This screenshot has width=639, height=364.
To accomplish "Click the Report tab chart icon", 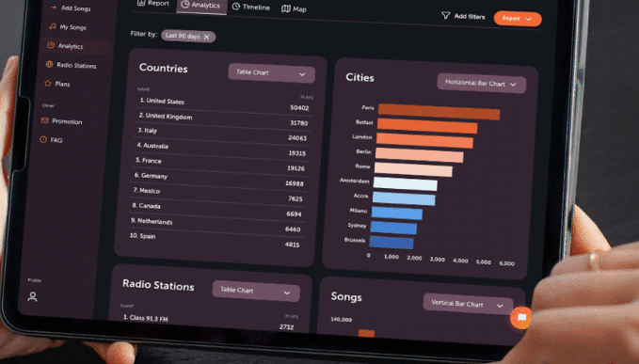I will [141, 3].
